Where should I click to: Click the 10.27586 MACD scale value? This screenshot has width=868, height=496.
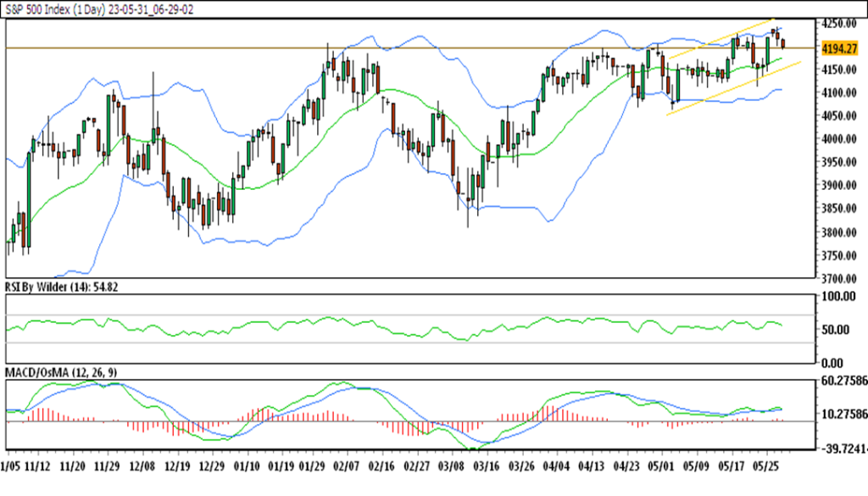click(845, 415)
